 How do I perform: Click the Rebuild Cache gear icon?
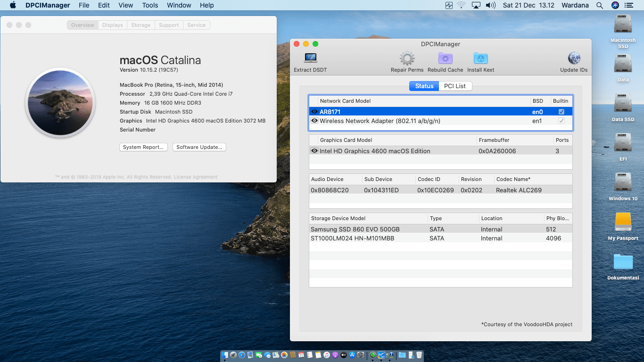point(445,58)
